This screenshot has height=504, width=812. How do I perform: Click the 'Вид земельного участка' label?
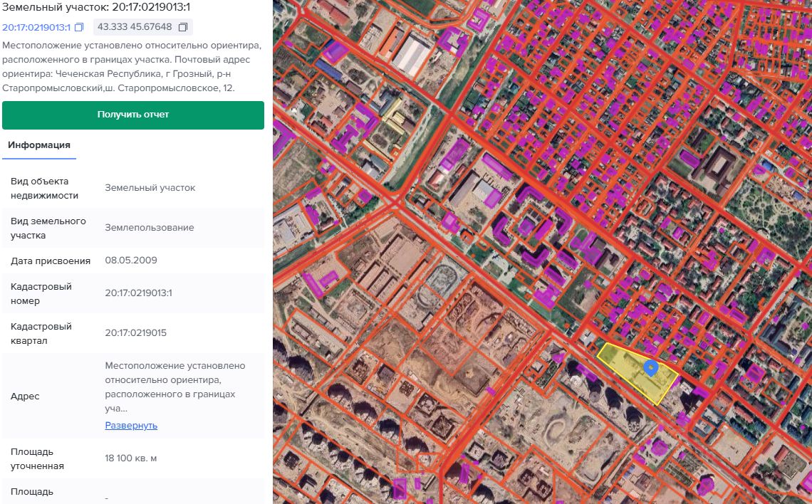pyautogui.click(x=48, y=229)
